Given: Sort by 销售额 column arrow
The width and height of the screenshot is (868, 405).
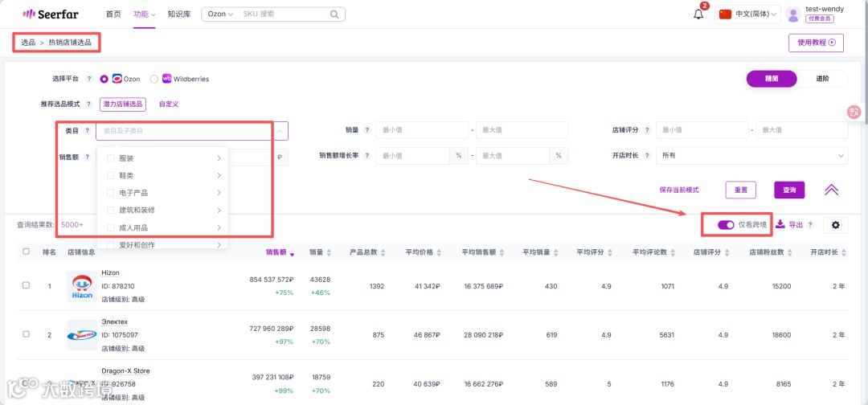Looking at the screenshot, I should (x=292, y=253).
